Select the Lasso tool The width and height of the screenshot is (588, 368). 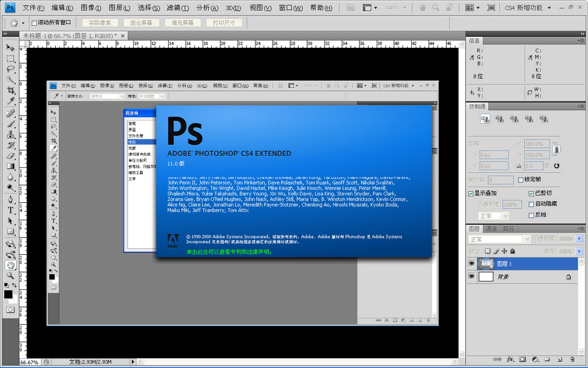[10, 69]
